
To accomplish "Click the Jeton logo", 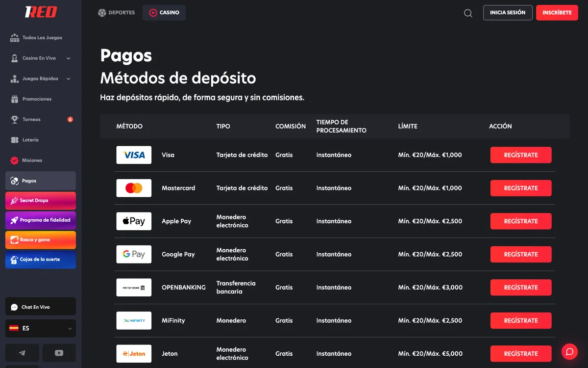I will tap(134, 354).
